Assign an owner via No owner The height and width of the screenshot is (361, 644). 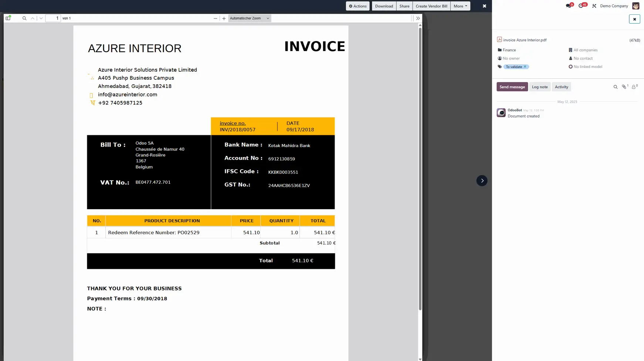[511, 58]
